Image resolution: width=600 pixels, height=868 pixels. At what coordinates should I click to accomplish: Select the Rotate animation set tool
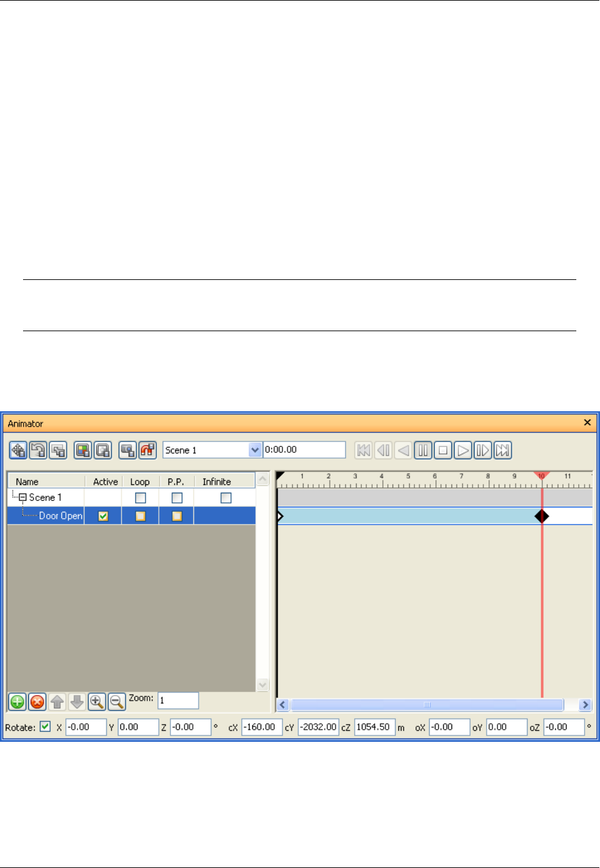(38, 450)
